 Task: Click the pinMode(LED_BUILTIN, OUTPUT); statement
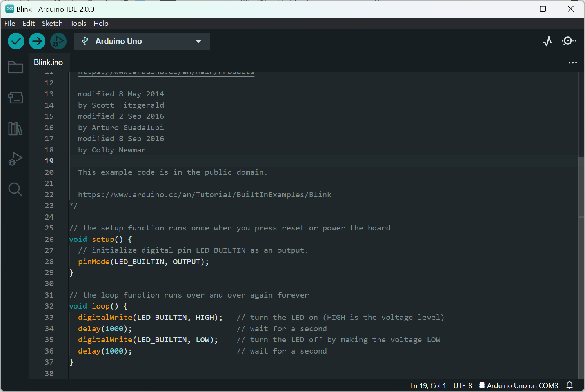pos(144,261)
